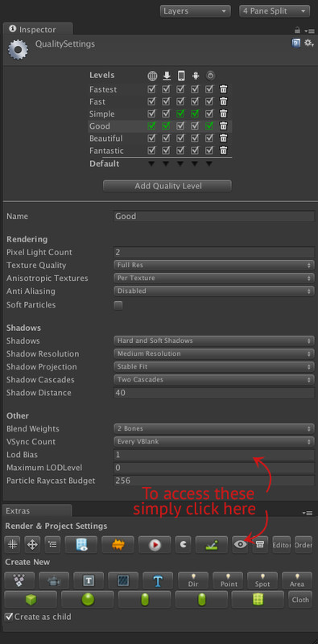Click the four-arrow move icon button
This screenshot has height=644, width=318.
pyautogui.click(x=32, y=545)
